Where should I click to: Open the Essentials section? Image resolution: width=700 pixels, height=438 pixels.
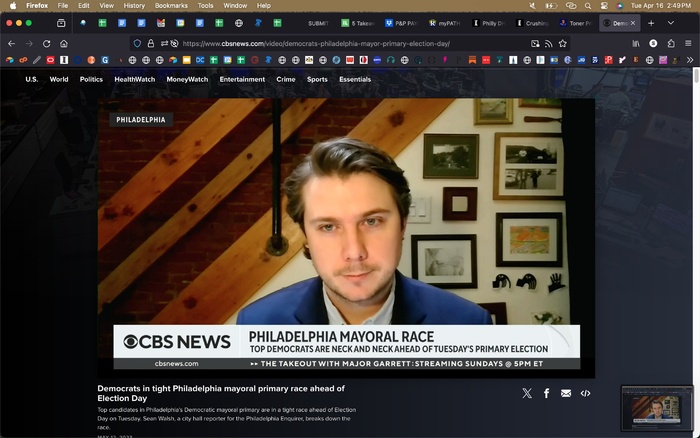pos(355,79)
